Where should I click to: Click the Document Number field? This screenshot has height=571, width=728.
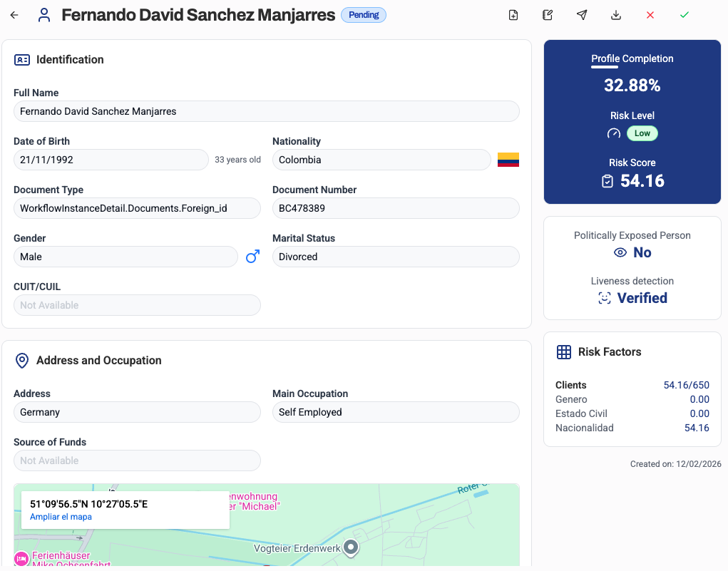click(x=396, y=208)
